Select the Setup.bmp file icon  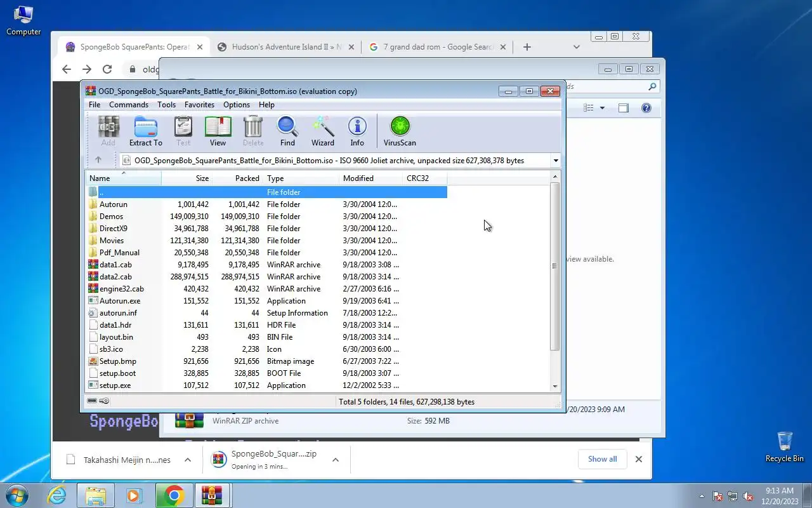pyautogui.click(x=93, y=361)
